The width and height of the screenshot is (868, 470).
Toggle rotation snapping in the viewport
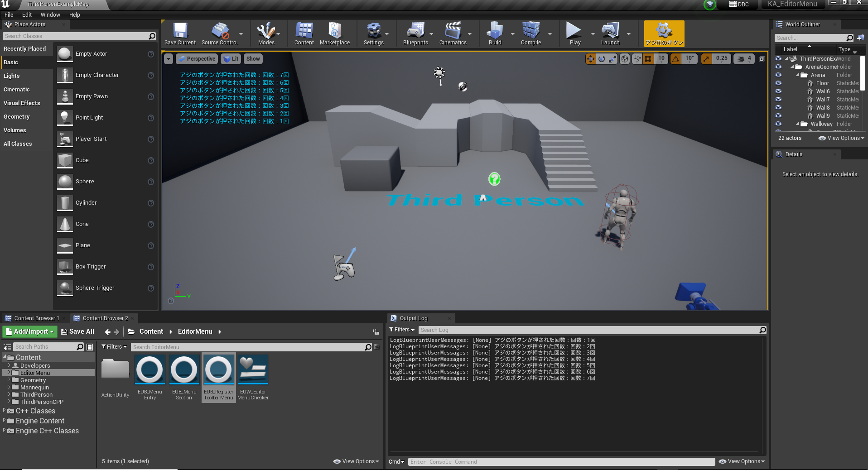tap(675, 59)
